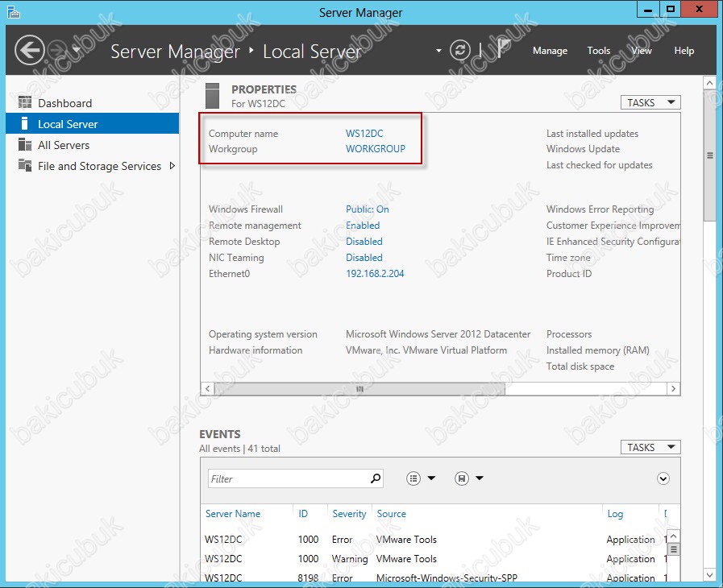Expand the Events filter chevron button

[x=663, y=478]
